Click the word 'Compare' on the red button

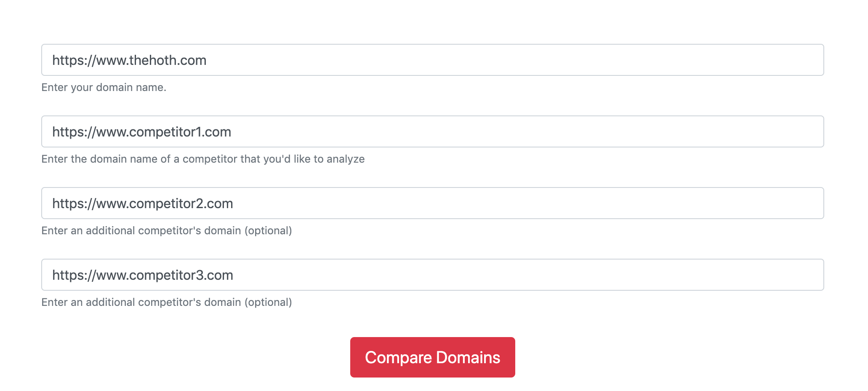coord(399,358)
